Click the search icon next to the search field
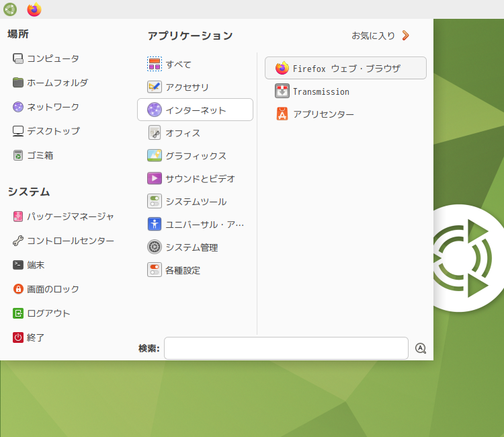This screenshot has height=437, width=504. (x=421, y=348)
